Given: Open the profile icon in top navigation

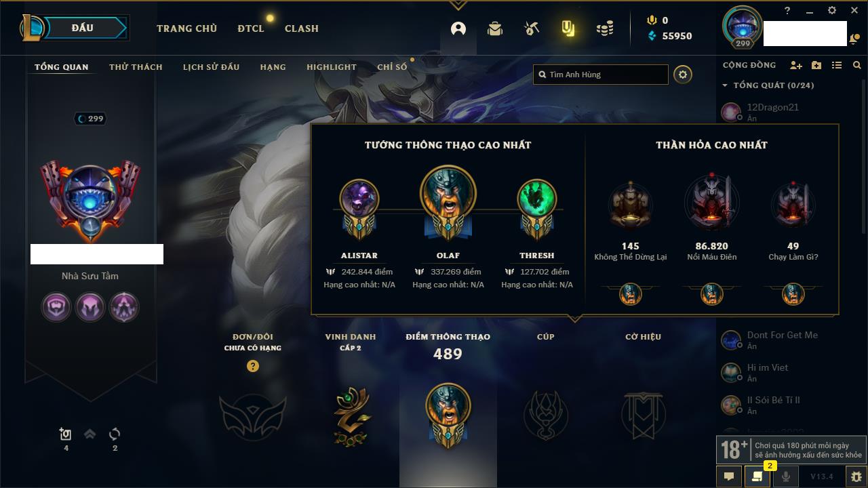Looking at the screenshot, I should click(x=458, y=28).
